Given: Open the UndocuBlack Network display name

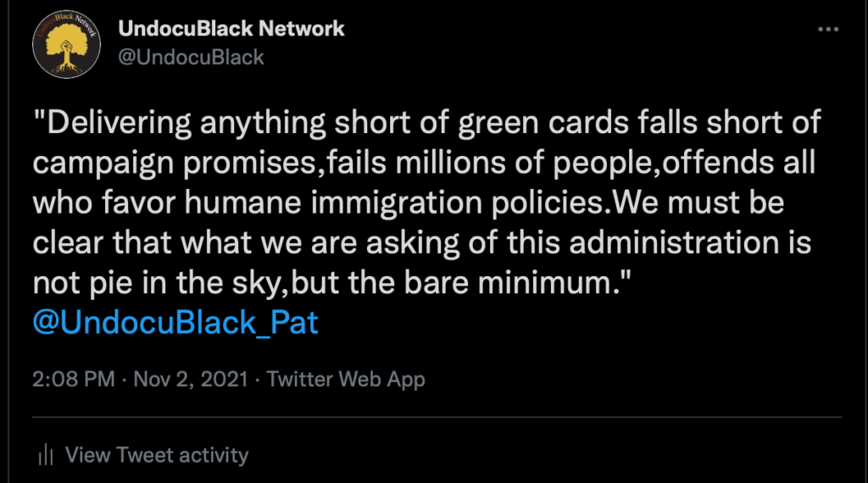Looking at the screenshot, I should point(231,28).
